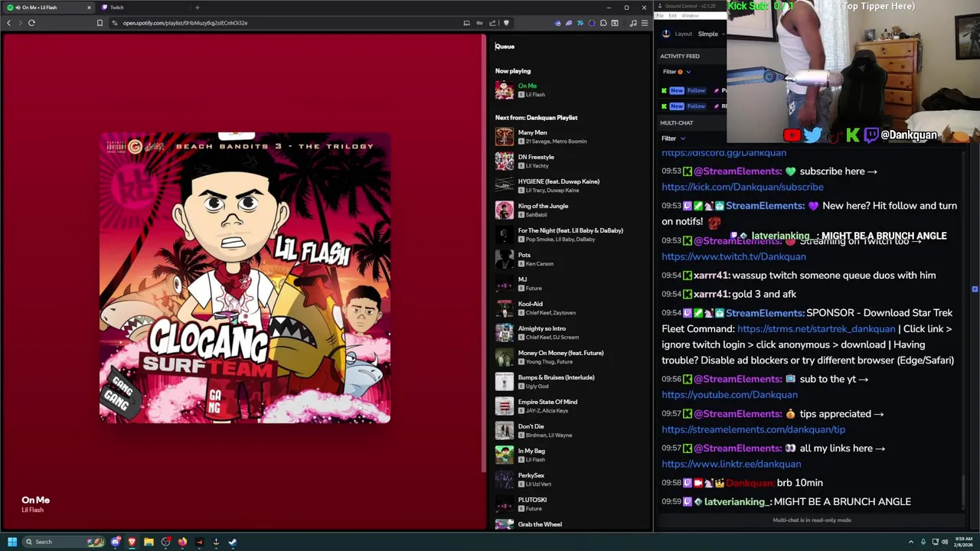Screen dimensions: 980x551
Task: Open the linktr.ee/dankquan link
Action: pyautogui.click(x=731, y=464)
